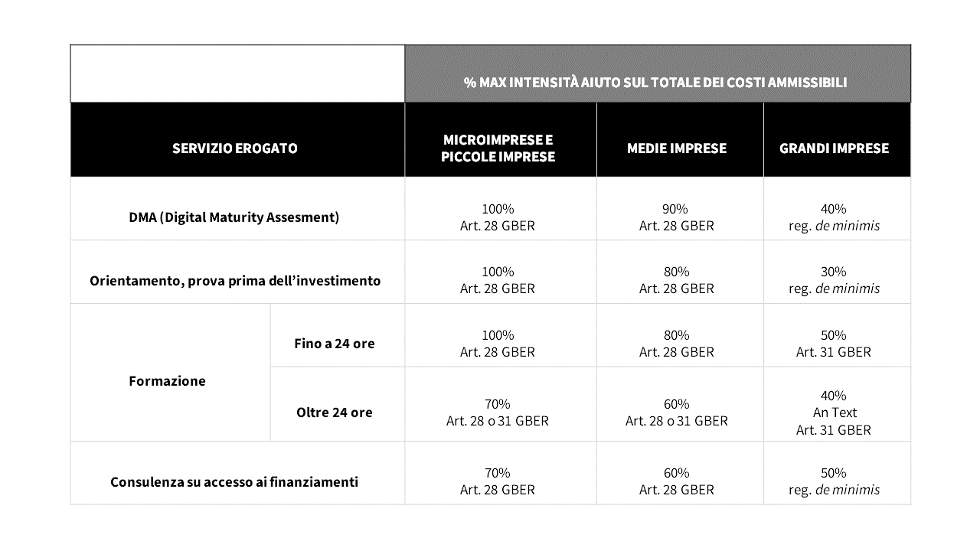Select the 'SERVIZIO EROGATO' column header

pos(235,148)
